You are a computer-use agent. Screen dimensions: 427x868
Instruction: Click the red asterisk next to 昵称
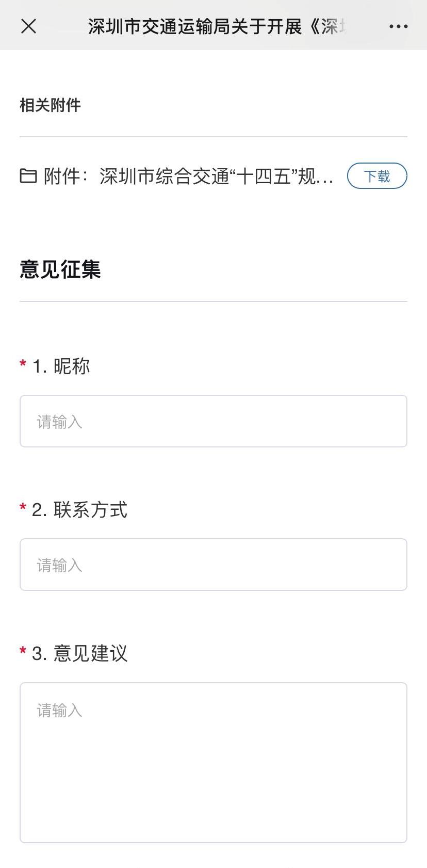pyautogui.click(x=23, y=364)
